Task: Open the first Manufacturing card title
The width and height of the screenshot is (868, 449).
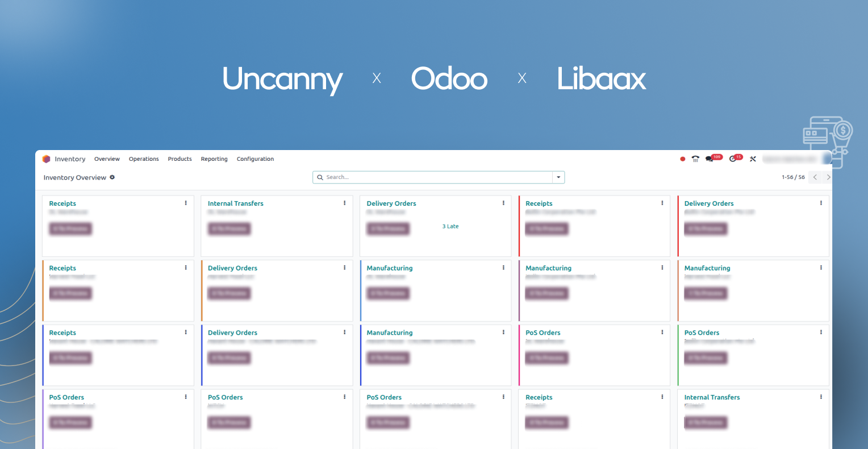Action: point(390,268)
